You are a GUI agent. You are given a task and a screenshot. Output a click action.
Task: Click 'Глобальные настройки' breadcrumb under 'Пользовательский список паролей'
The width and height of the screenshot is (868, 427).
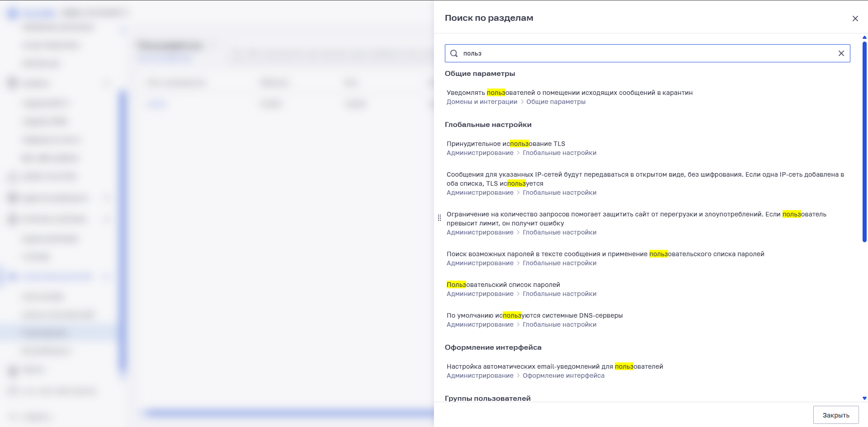click(559, 294)
